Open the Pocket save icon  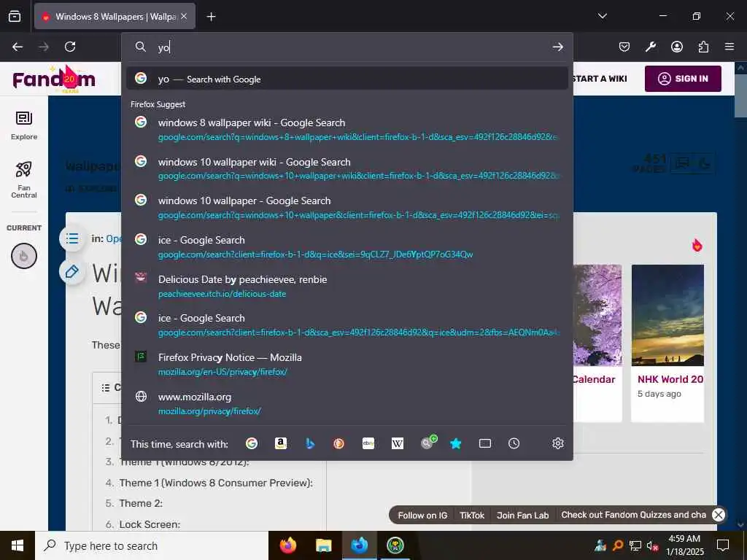point(624,47)
